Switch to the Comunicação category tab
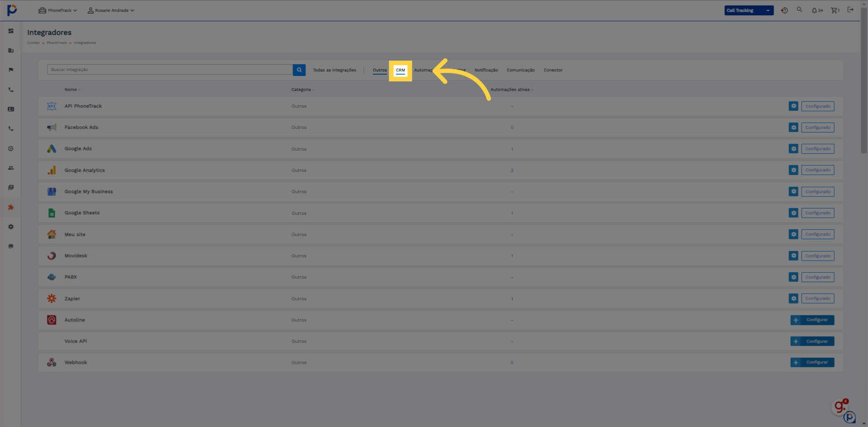The image size is (868, 427). (x=520, y=70)
